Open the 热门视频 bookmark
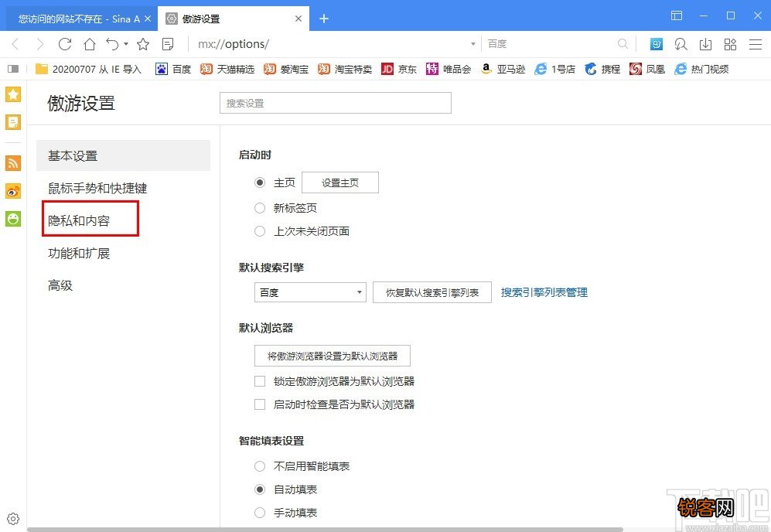Screen dimensions: 771x532 click(x=701, y=70)
